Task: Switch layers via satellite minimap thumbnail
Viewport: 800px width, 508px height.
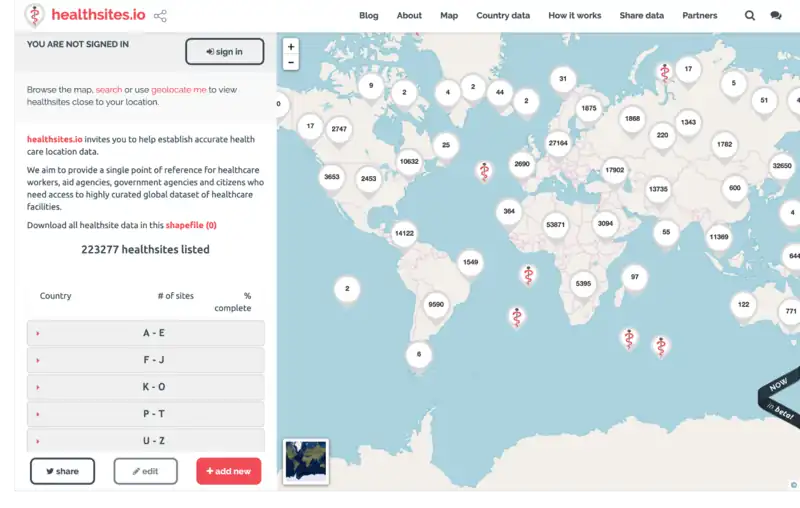Action: pos(306,461)
